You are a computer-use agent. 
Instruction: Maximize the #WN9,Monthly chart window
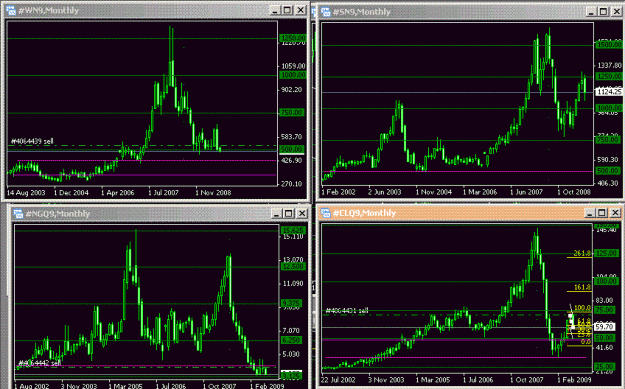287,10
